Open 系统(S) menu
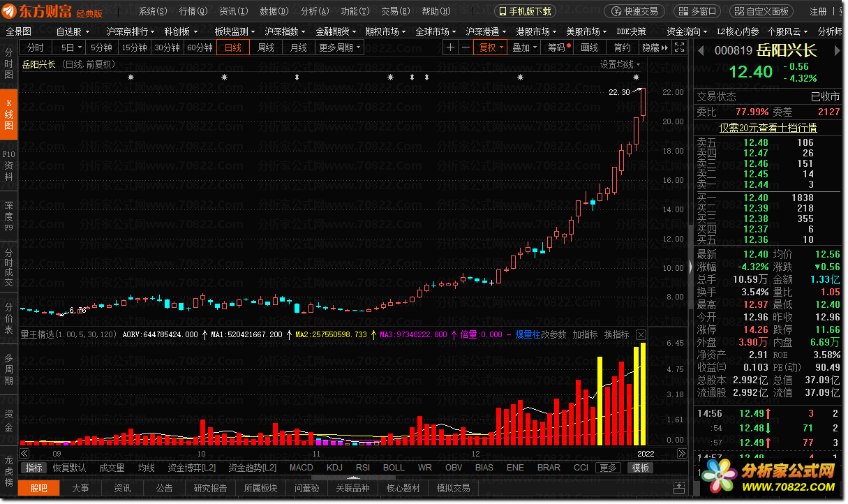The image size is (848, 504). [x=153, y=11]
